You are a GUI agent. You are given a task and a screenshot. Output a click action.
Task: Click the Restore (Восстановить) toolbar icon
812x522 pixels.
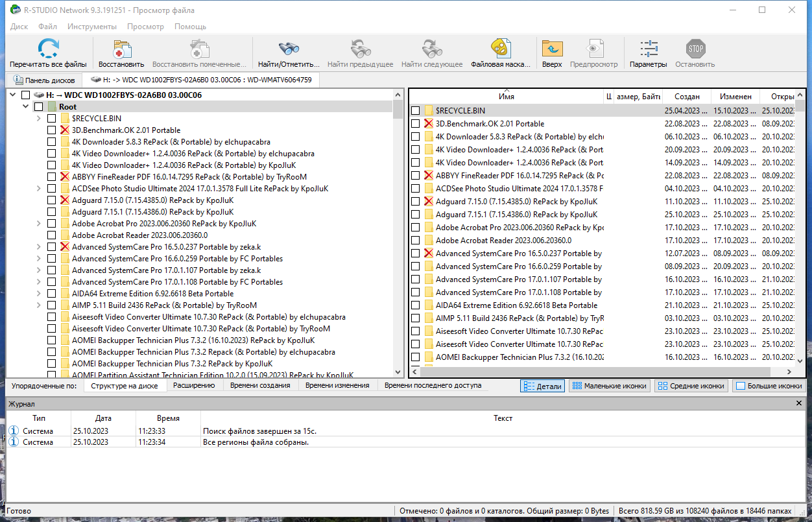121,49
